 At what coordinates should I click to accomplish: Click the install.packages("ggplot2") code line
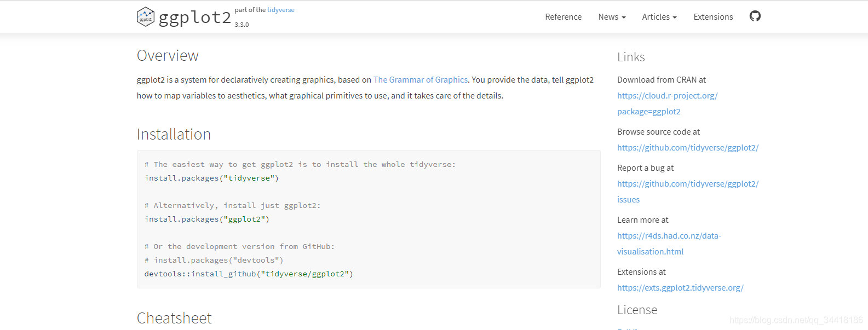(207, 219)
